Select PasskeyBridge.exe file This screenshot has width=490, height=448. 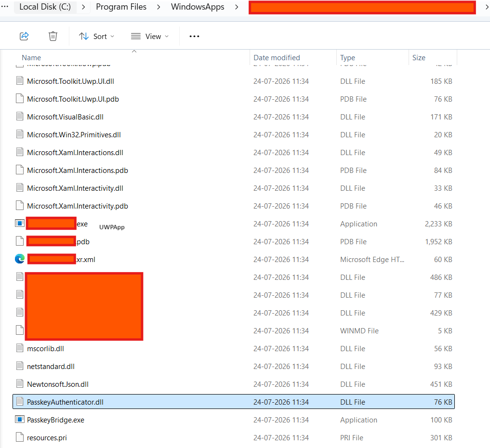tap(234, 420)
